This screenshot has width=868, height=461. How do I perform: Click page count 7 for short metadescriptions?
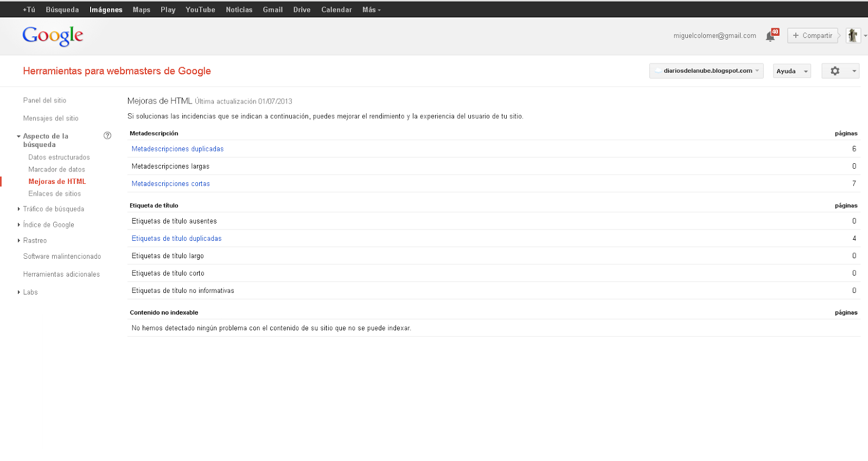tap(854, 184)
